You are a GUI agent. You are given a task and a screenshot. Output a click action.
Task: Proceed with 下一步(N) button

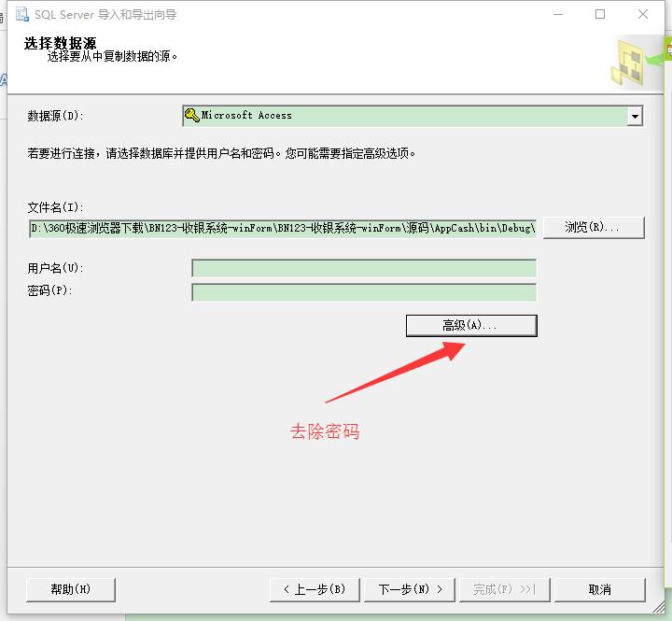tap(410, 589)
